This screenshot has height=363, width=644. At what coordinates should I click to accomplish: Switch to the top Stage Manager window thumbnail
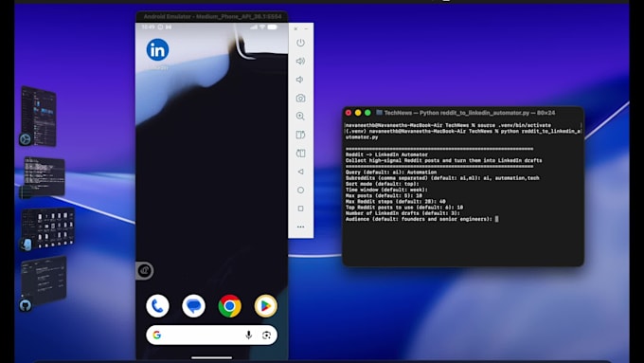[38, 117]
